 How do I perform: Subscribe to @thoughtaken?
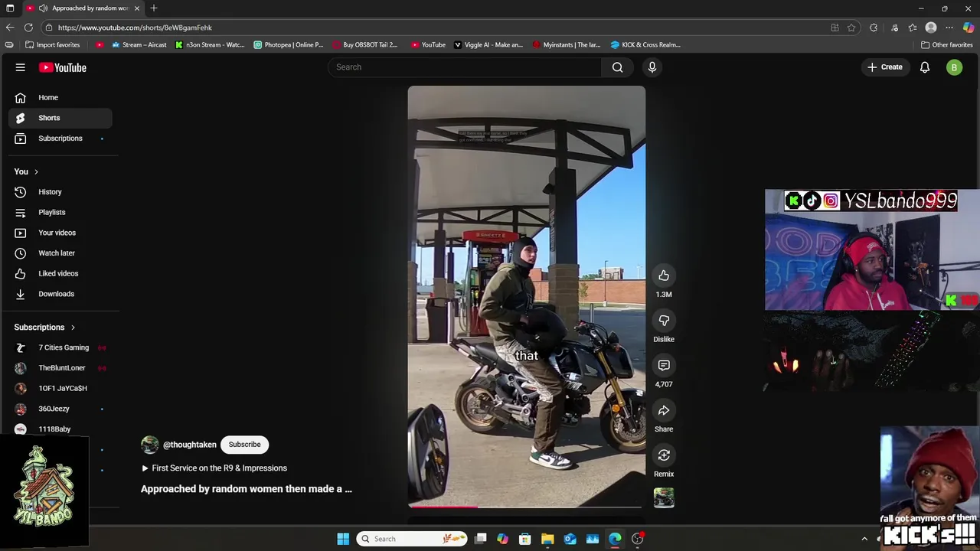coord(244,445)
